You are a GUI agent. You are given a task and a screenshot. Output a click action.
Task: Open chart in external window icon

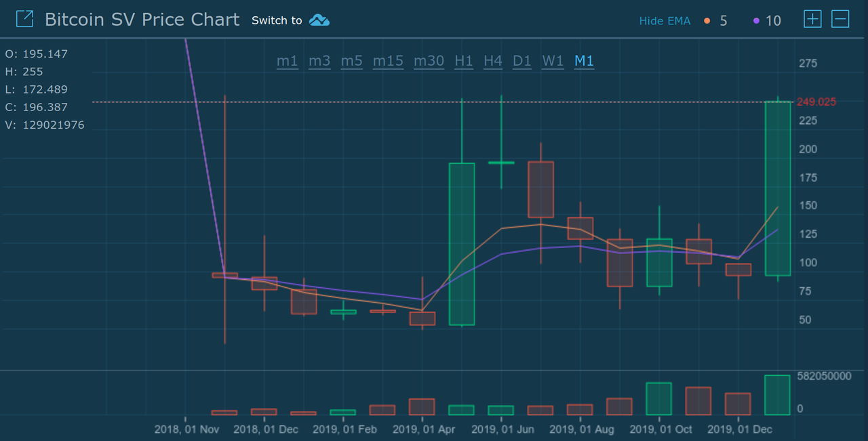pyautogui.click(x=24, y=19)
